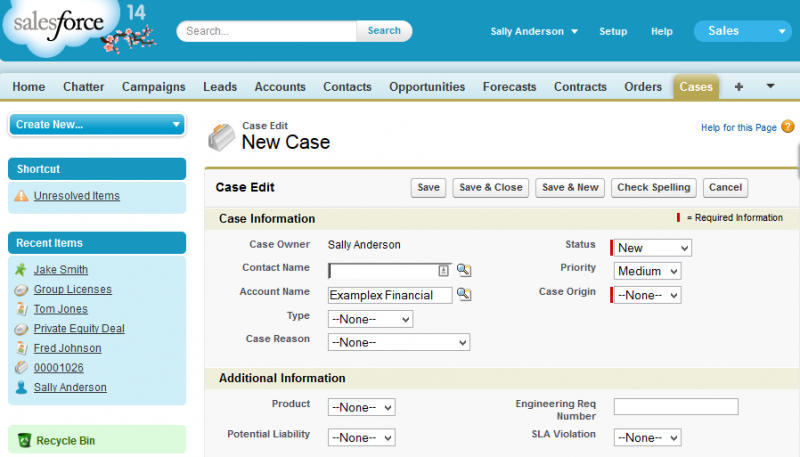Click the Fred Johnson contact icon

click(x=21, y=348)
